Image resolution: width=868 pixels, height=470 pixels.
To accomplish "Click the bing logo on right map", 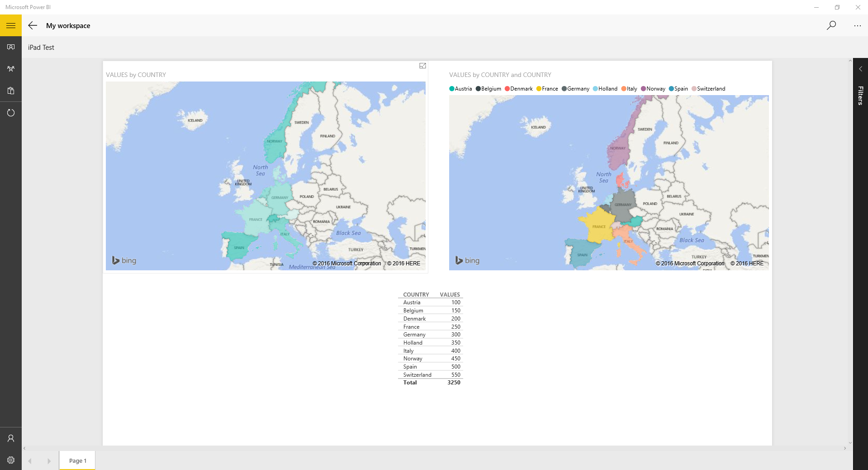I will point(468,260).
